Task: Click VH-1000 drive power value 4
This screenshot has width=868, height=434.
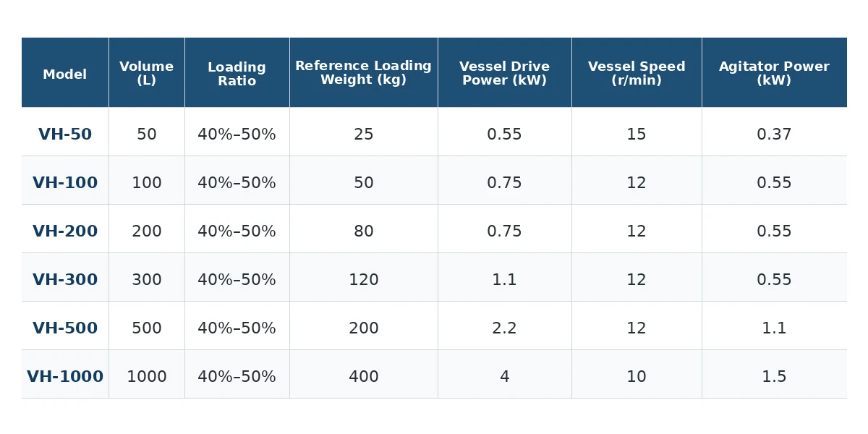Action: [x=505, y=377]
